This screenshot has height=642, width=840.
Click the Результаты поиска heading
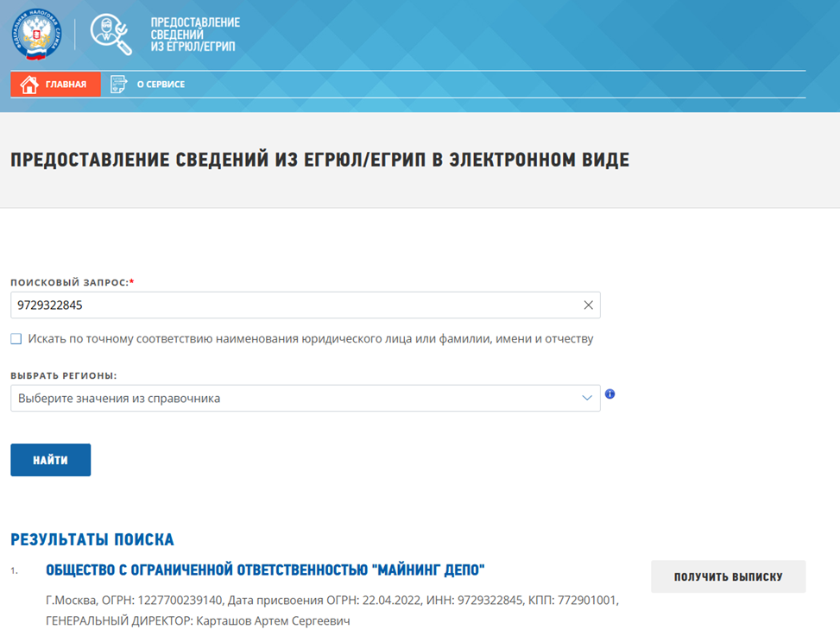(x=92, y=539)
